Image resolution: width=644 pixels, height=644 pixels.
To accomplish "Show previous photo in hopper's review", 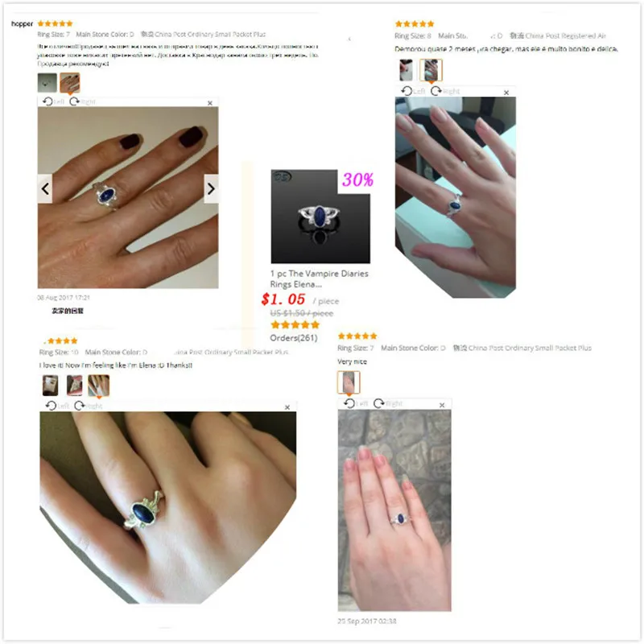I will pos(45,189).
